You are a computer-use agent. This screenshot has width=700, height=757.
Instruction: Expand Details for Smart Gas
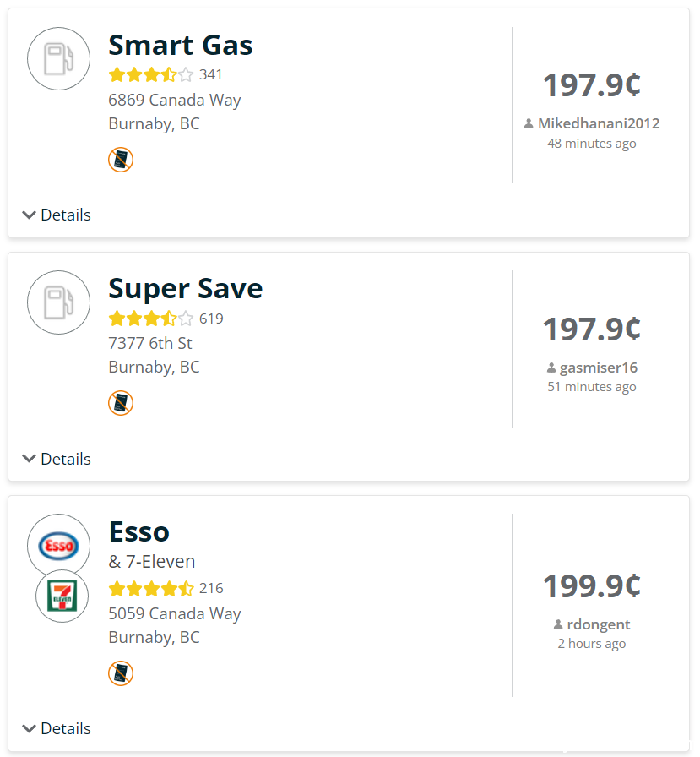tap(57, 215)
